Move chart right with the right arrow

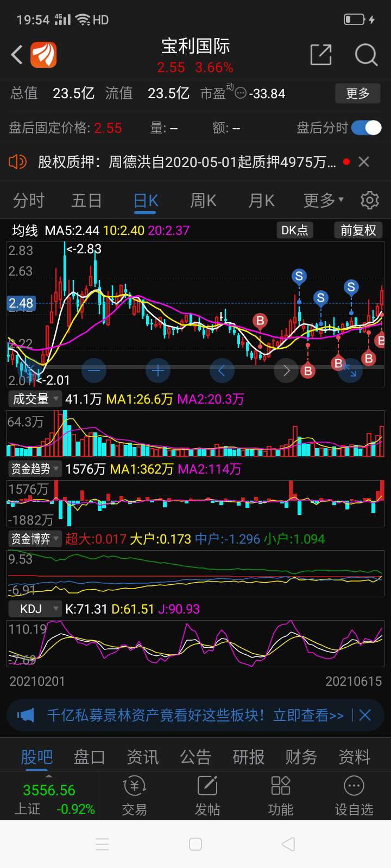tap(286, 371)
